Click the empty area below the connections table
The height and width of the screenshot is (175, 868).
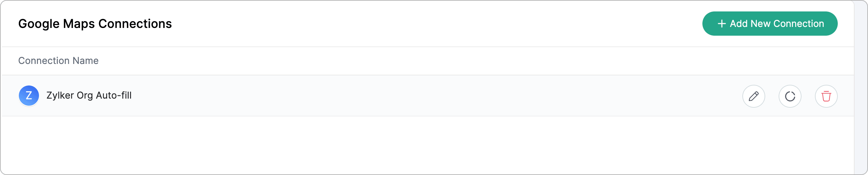(404, 145)
